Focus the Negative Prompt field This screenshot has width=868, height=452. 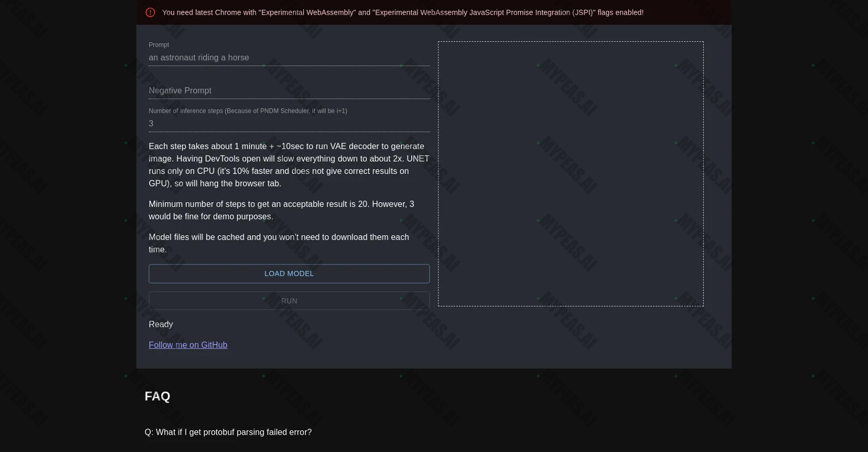pyautogui.click(x=289, y=91)
